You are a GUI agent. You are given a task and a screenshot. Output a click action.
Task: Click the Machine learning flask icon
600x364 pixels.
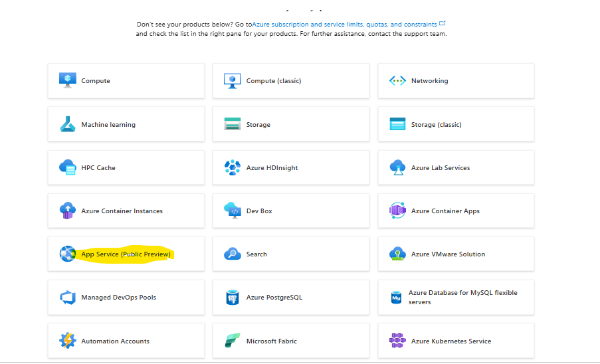pyautogui.click(x=67, y=124)
